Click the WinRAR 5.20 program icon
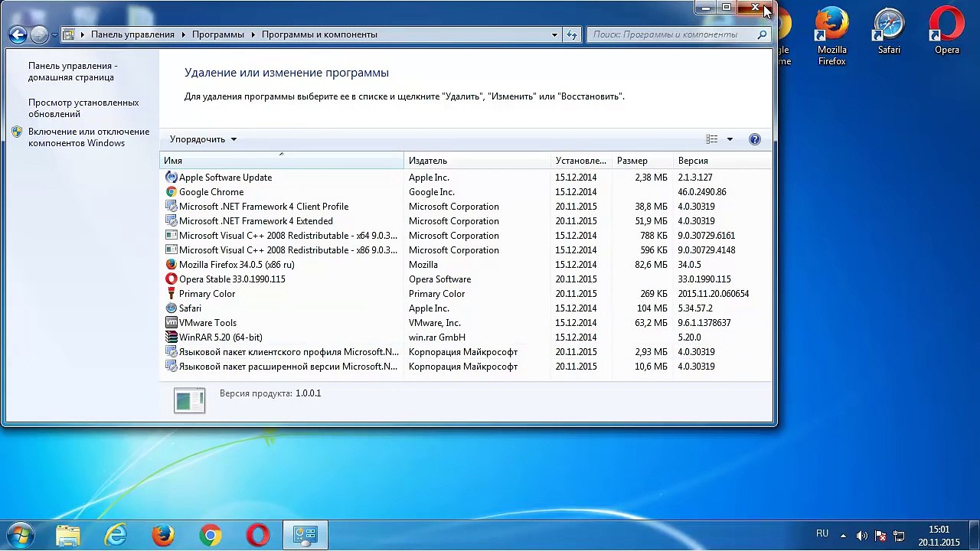Viewport: 980px width, 551px height. (x=171, y=337)
